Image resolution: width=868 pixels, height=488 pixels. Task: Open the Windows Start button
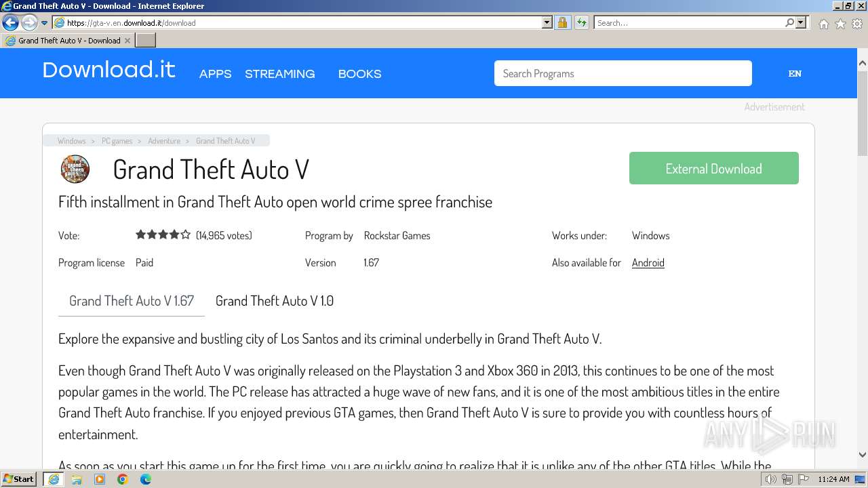(19, 479)
